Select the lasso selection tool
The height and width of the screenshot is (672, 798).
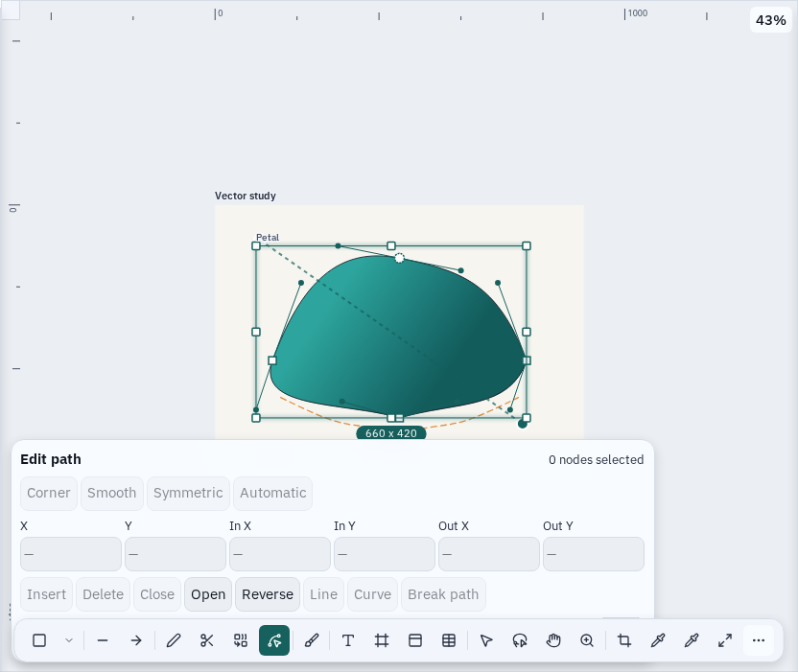[x=520, y=640]
